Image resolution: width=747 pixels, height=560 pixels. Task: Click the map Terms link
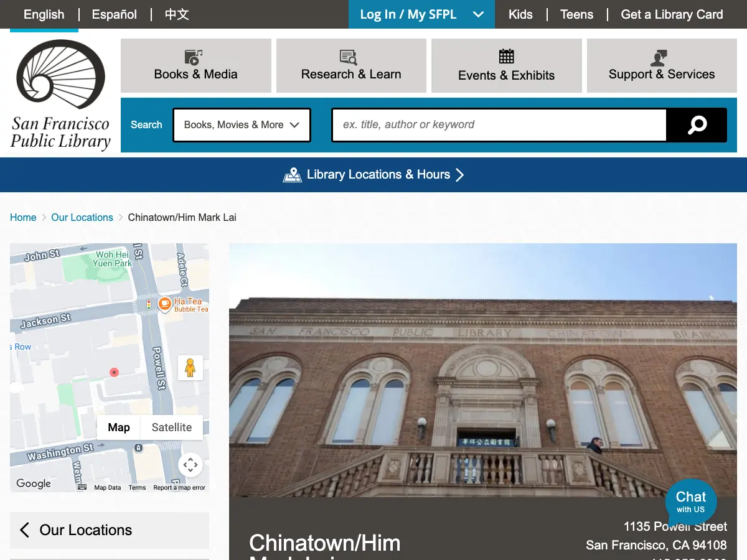(137, 488)
